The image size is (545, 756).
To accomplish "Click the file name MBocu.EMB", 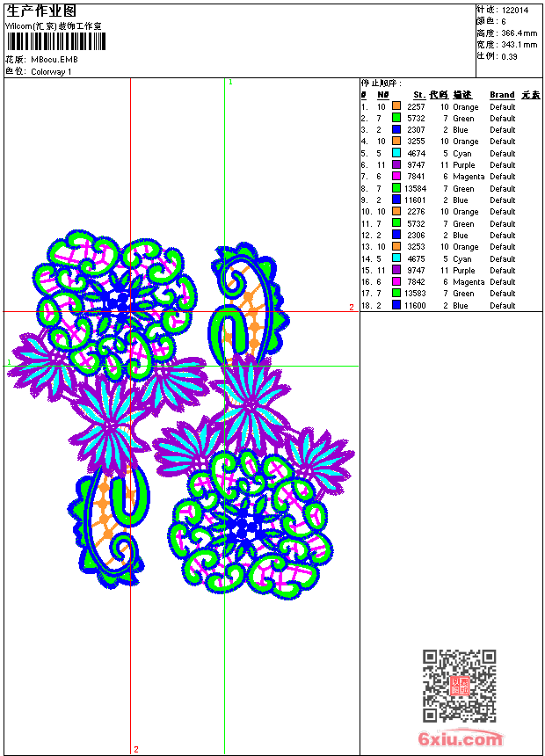I will (x=54, y=60).
